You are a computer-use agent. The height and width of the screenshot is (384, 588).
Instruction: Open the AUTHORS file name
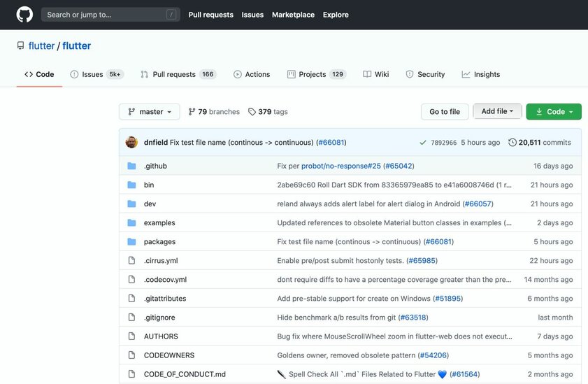pyautogui.click(x=161, y=336)
